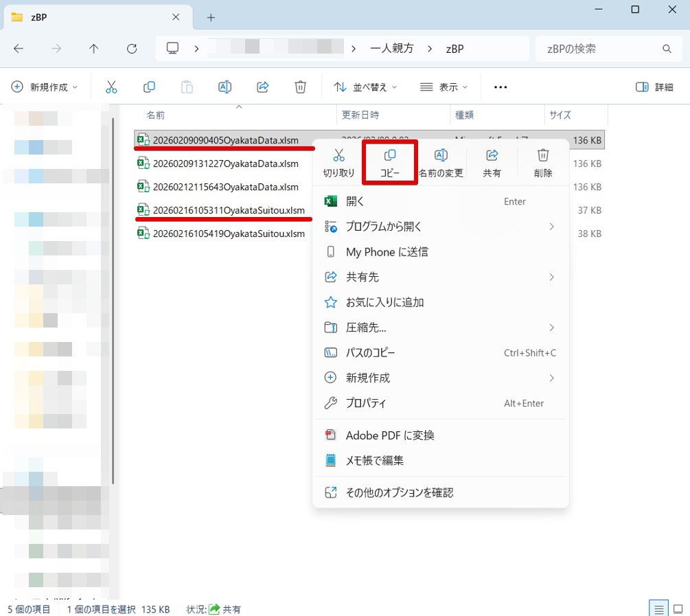Click the 名前 column header

click(x=156, y=115)
